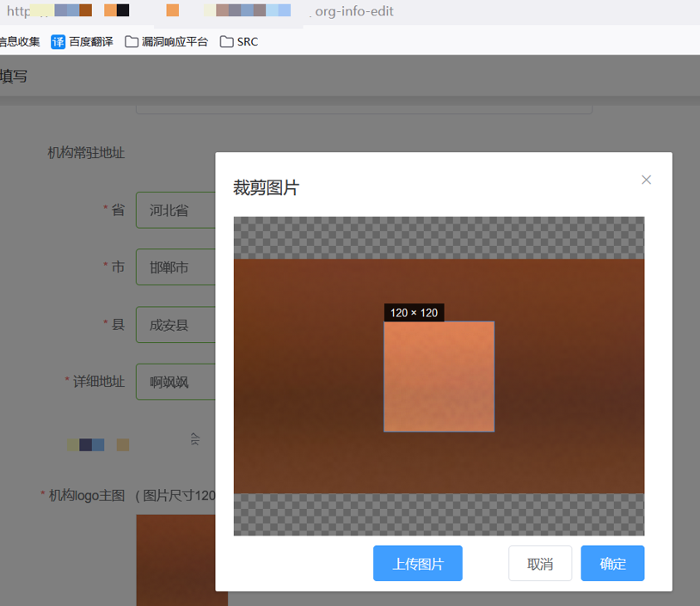Close the 裁剪图片 dialog with the X
This screenshot has width=700, height=606.
pos(646,180)
